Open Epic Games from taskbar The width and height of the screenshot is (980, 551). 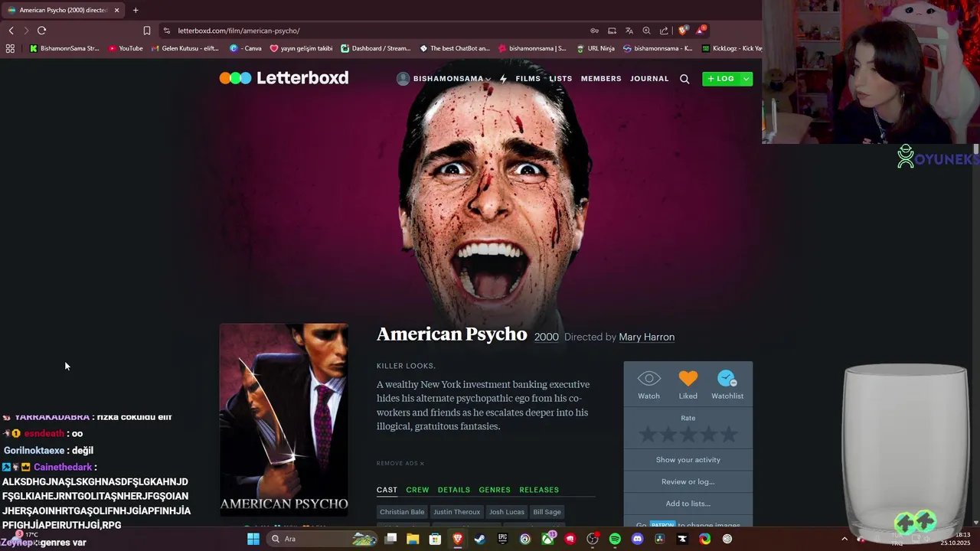[502, 539]
